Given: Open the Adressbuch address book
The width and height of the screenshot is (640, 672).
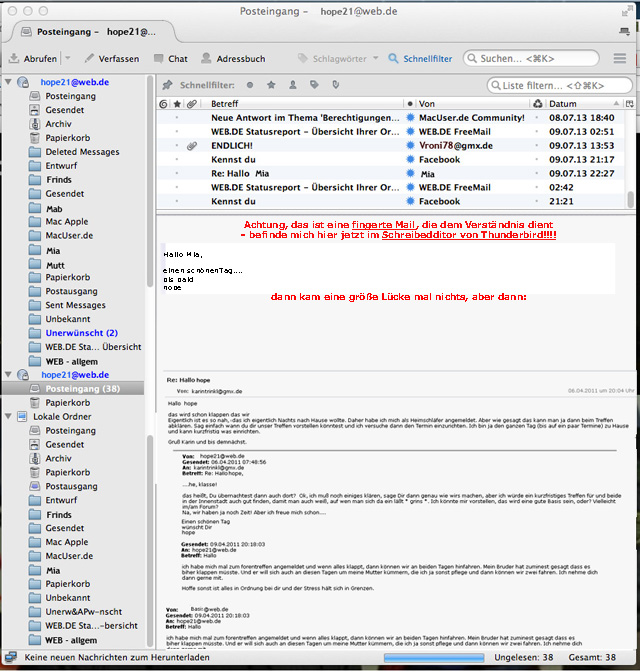Looking at the screenshot, I should point(233,59).
